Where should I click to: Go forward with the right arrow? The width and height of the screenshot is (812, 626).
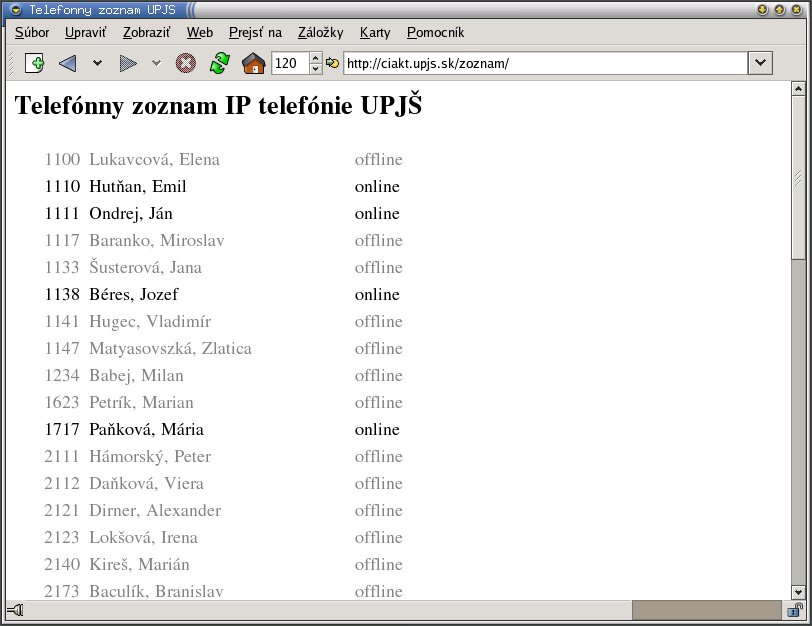(128, 64)
